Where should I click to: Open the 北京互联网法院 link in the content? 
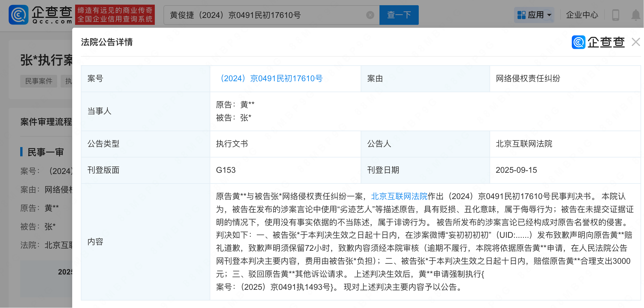tap(399, 196)
